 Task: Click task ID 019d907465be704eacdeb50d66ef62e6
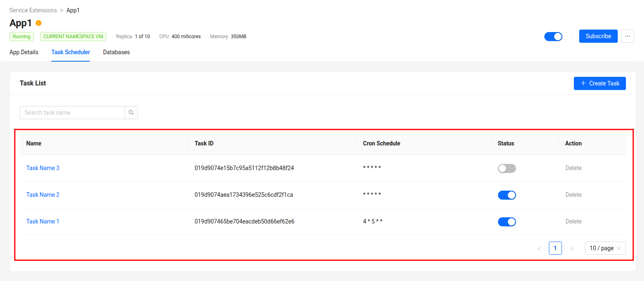tap(244, 221)
